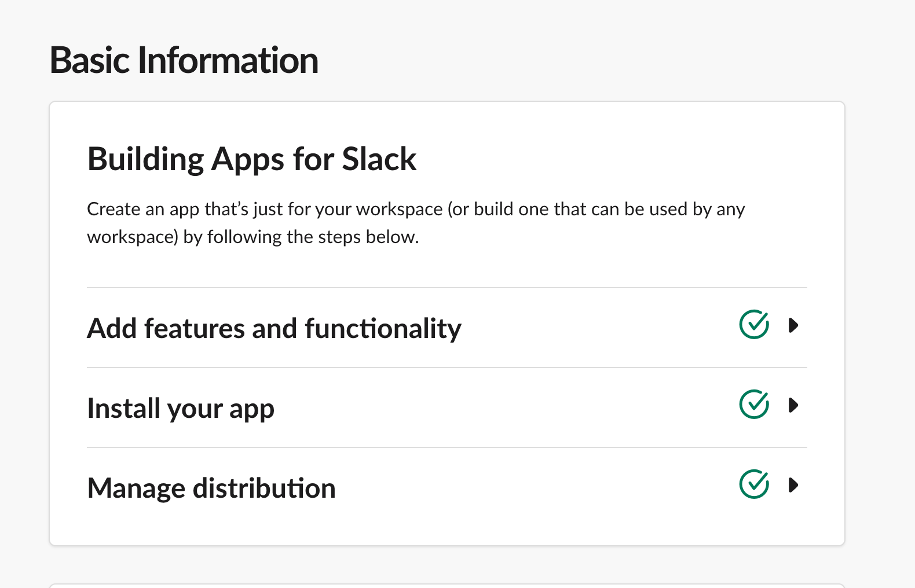Expand Manage distribution using its triangle arrow
The height and width of the screenshot is (588, 915).
[x=793, y=485]
